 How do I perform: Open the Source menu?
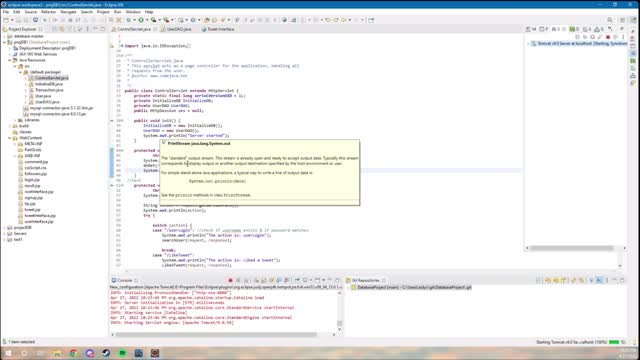point(31,12)
